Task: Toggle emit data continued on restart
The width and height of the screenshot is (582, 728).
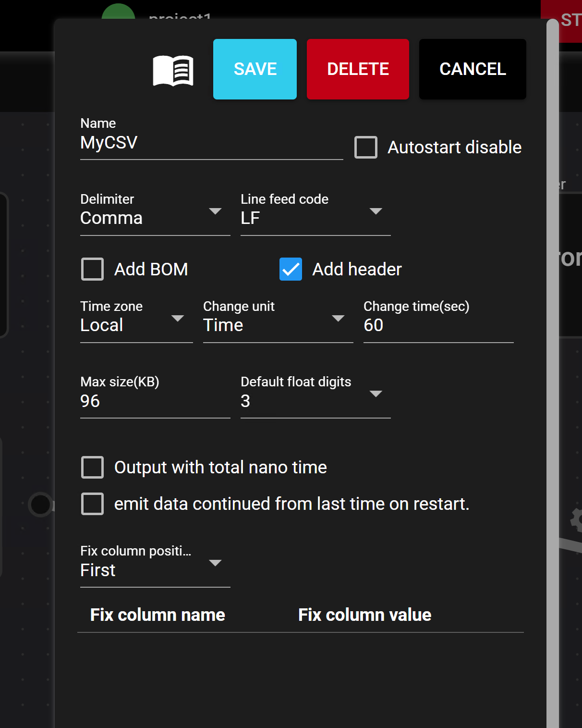Action: pyautogui.click(x=93, y=504)
